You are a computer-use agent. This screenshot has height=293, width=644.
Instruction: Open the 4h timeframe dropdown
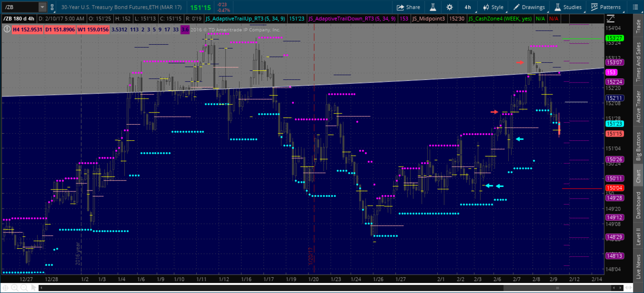point(468,7)
